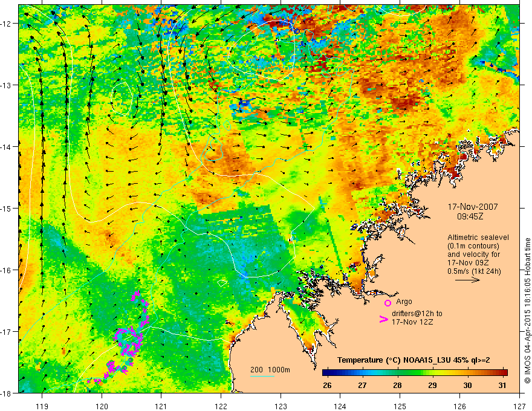
Task: Click the '(0.1m contours)' text
Action: [x=473, y=246]
